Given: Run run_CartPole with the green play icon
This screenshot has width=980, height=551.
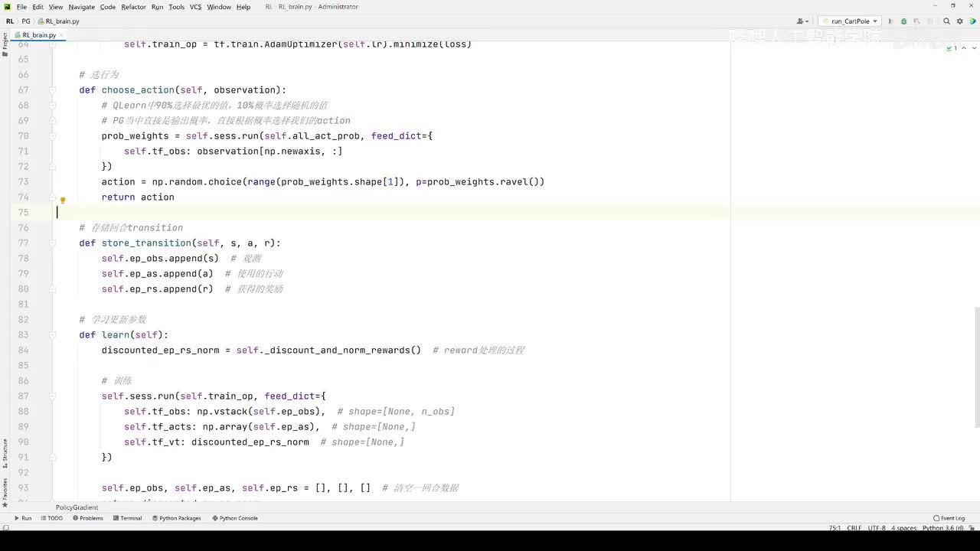Looking at the screenshot, I should (x=890, y=21).
